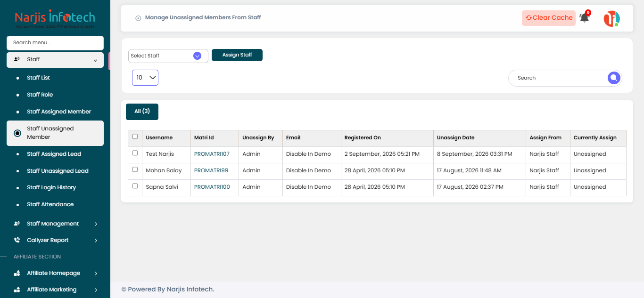This screenshot has width=644, height=298.
Task: Check the box for Mohan Balay
Action: tap(135, 169)
